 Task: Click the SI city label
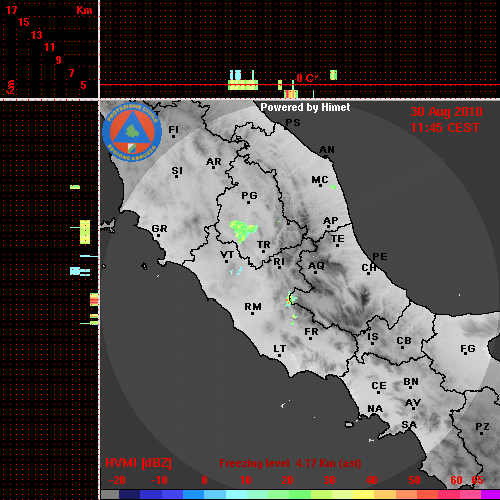tap(177, 171)
